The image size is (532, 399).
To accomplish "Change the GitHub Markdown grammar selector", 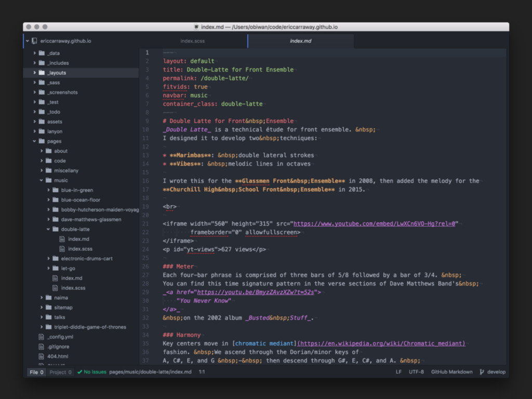I will pyautogui.click(x=451, y=372).
